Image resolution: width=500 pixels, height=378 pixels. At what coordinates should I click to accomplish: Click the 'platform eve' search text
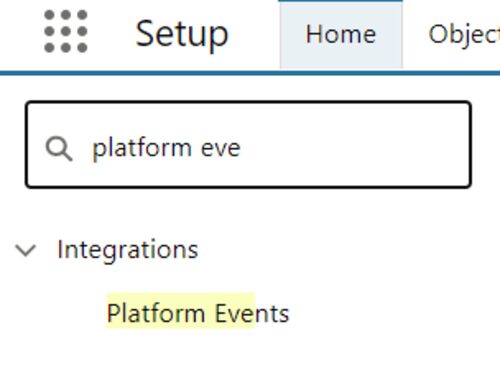pos(166,148)
